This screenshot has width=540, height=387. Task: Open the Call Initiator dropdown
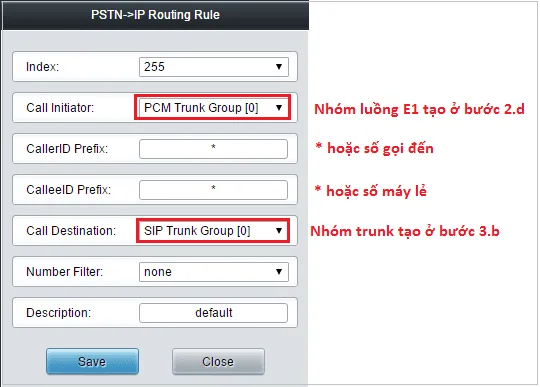point(214,108)
